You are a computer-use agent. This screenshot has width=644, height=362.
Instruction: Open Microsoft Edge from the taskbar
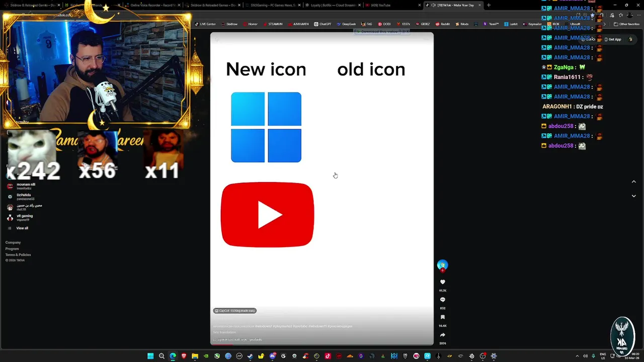coord(173,356)
